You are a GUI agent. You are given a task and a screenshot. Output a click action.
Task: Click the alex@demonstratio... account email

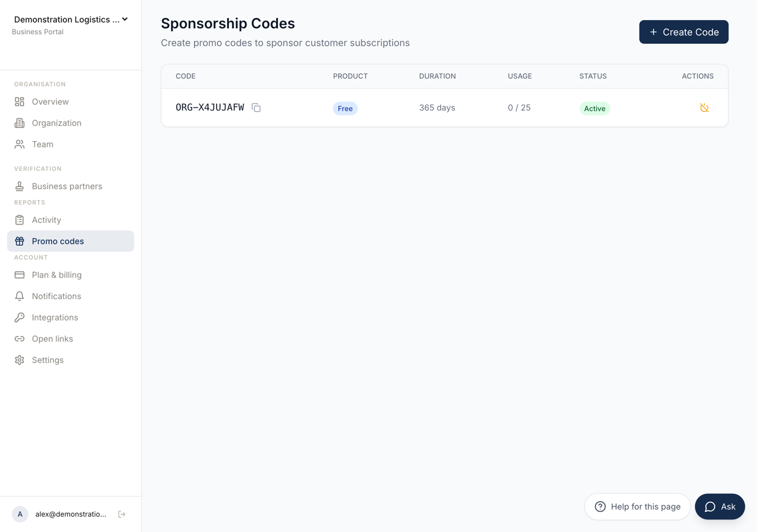tap(71, 514)
